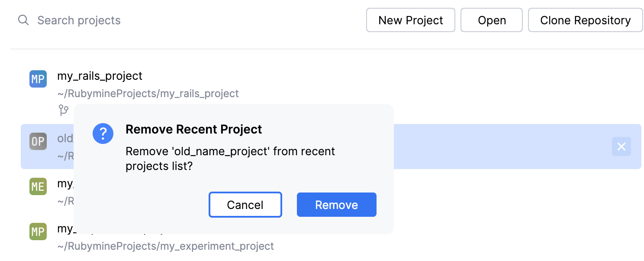644x261 pixels.
Task: Select the my_rails_project MP project avatar icon
Action: (38, 79)
